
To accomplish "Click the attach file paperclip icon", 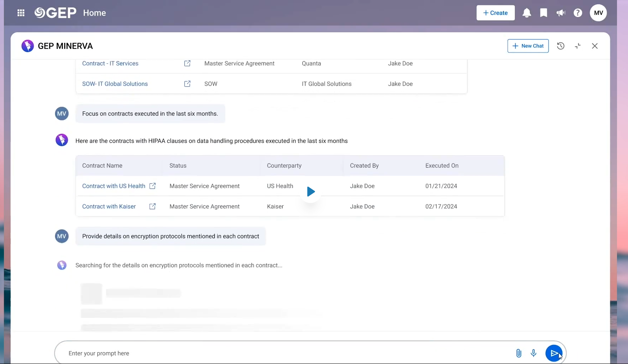I will 518,353.
